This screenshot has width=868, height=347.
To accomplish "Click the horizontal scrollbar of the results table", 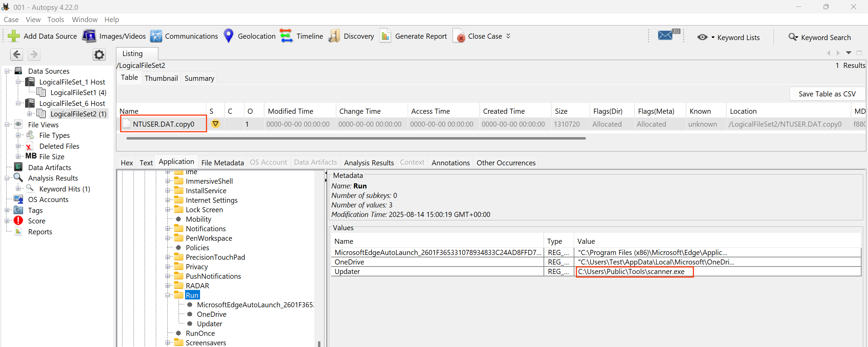I will (x=356, y=138).
